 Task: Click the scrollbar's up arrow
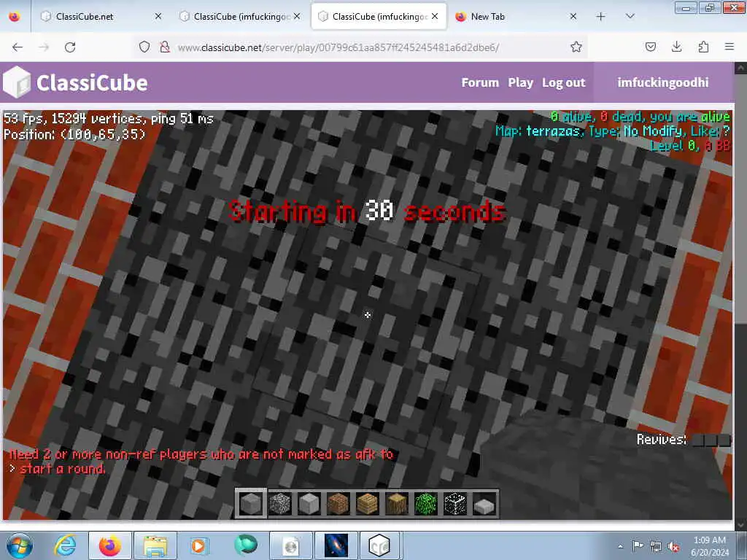click(x=740, y=68)
